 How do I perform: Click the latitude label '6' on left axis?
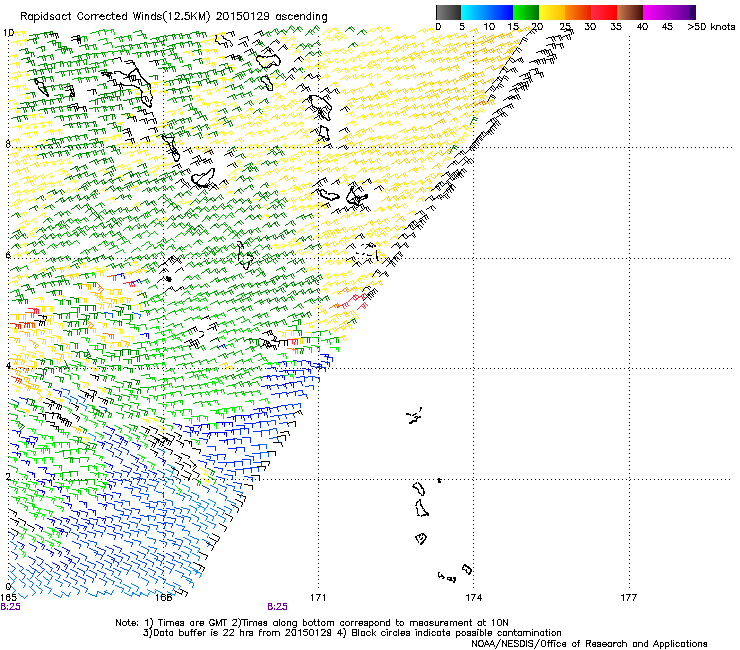click(x=8, y=255)
